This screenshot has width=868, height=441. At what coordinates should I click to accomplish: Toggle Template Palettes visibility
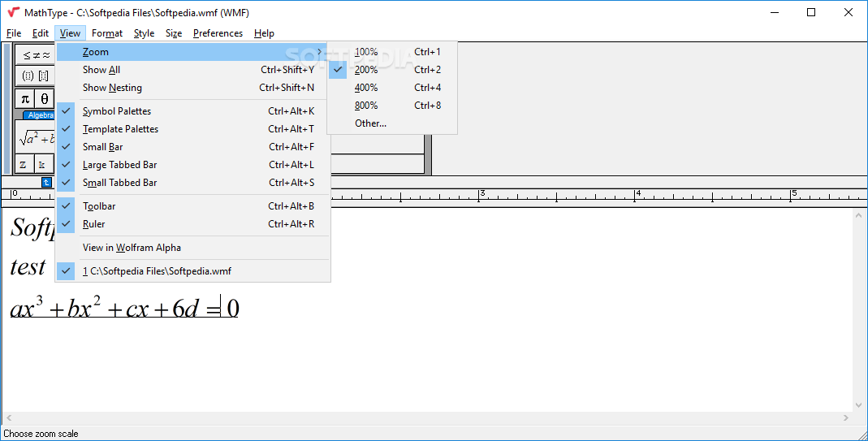tap(194, 129)
